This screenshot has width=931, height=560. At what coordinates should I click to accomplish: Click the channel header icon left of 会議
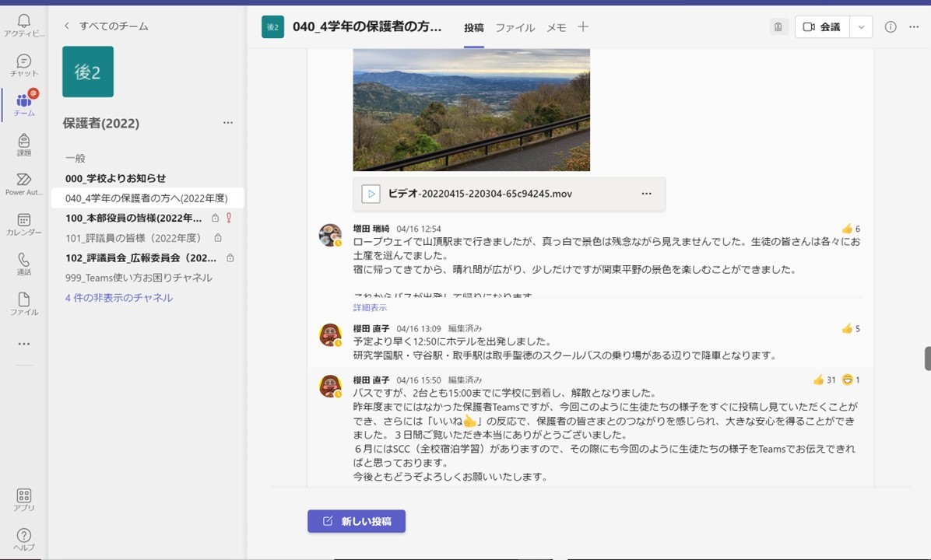click(x=778, y=26)
